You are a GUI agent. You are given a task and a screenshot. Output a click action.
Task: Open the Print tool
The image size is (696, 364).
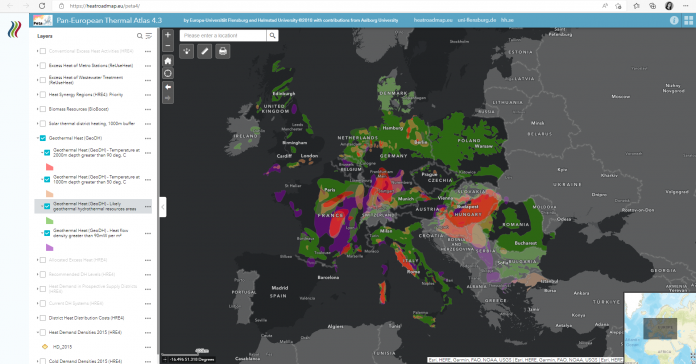click(x=223, y=51)
